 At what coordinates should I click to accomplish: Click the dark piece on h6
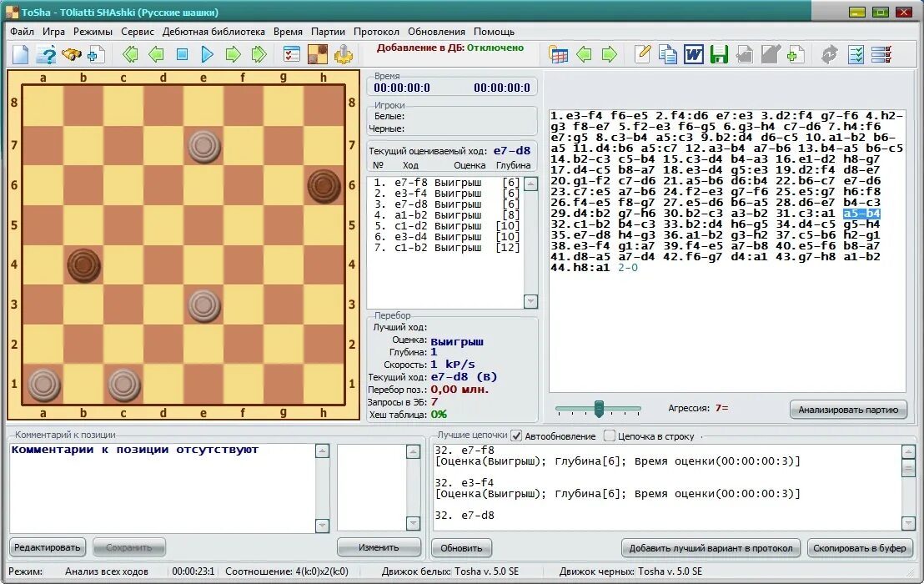click(324, 186)
